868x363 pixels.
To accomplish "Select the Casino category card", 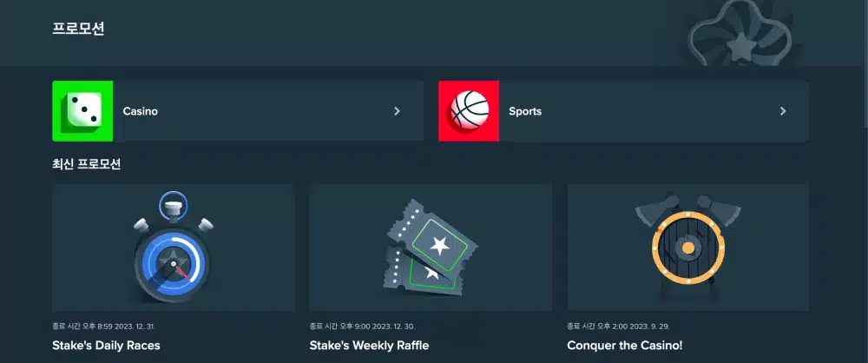I will 238,111.
